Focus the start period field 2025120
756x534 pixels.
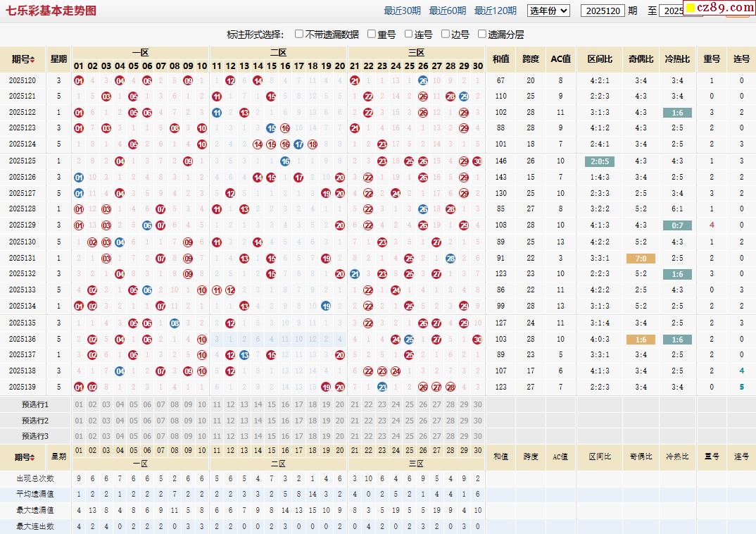(603, 11)
